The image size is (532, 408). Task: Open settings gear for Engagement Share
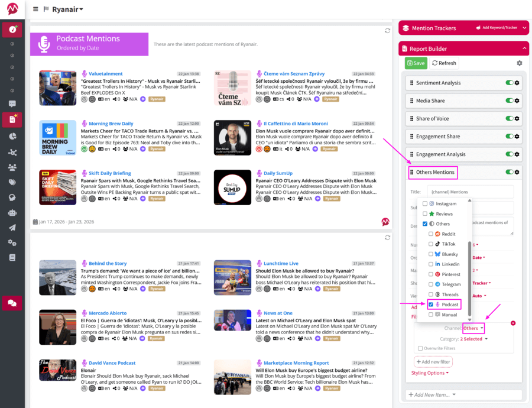517,136
